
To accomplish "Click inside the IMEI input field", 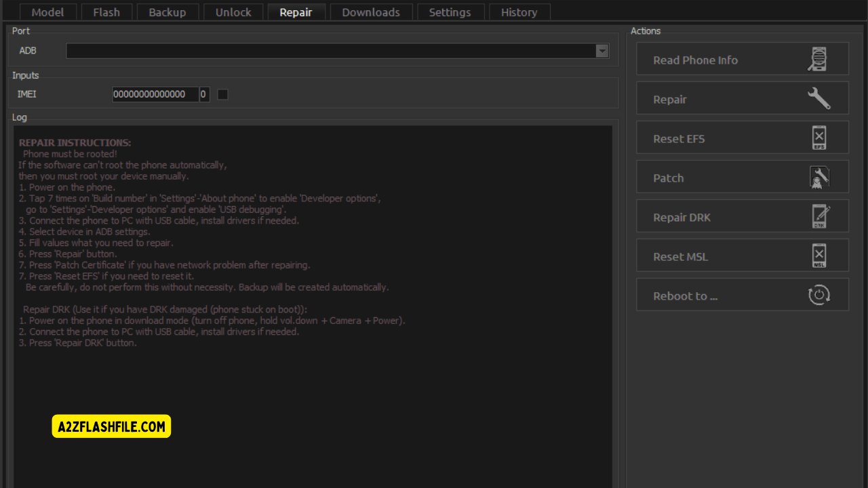I will (156, 94).
